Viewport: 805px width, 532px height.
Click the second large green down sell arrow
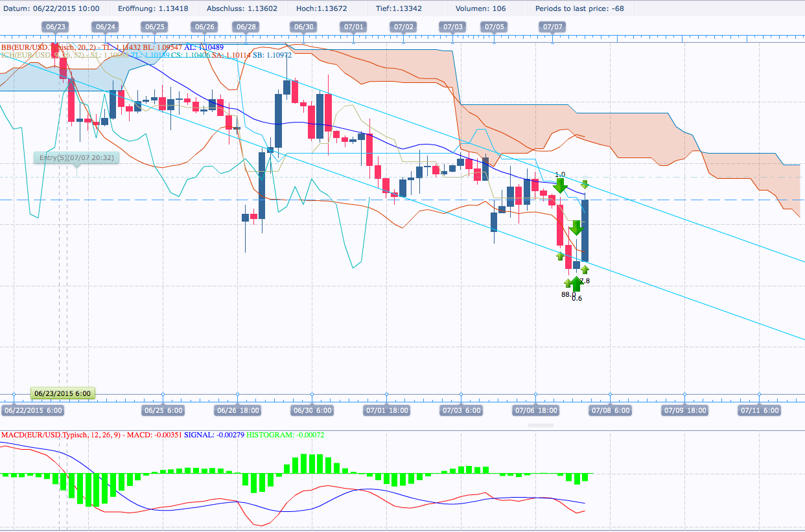[x=576, y=228]
